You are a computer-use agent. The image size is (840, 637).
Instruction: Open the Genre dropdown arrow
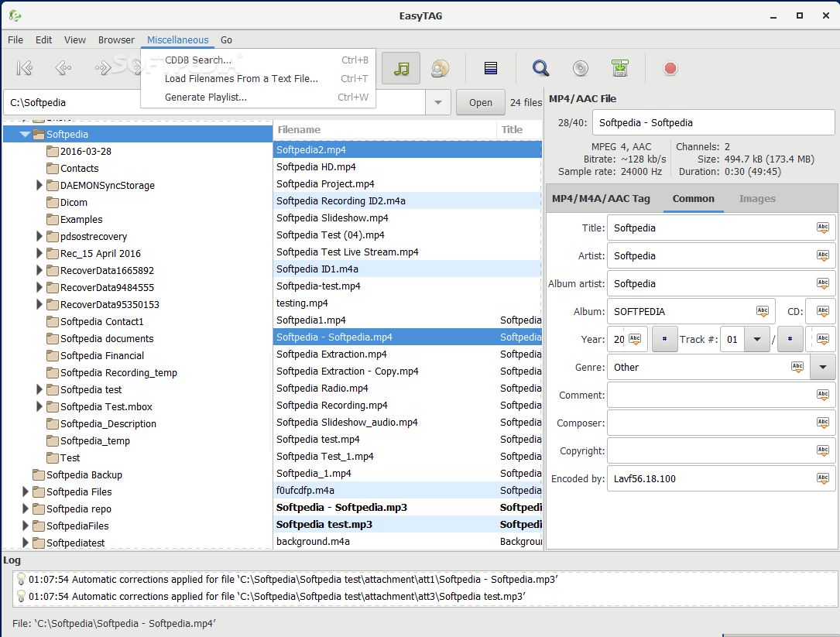pyautogui.click(x=823, y=367)
